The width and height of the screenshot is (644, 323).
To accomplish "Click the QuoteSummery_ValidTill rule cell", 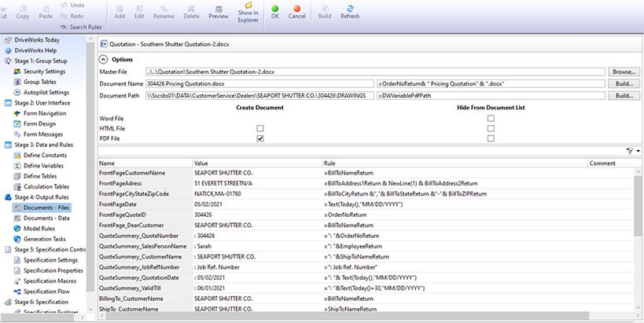I will click(x=455, y=288).
